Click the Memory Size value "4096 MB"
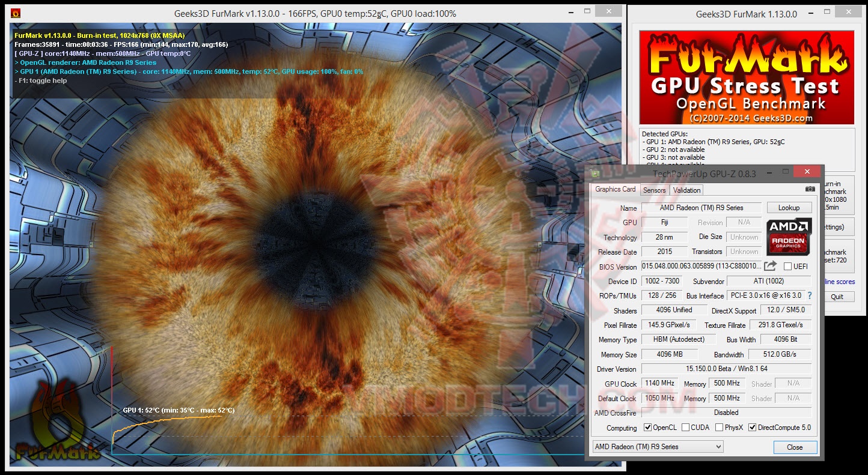Screen dimensions: 868x475 pyautogui.click(x=669, y=354)
